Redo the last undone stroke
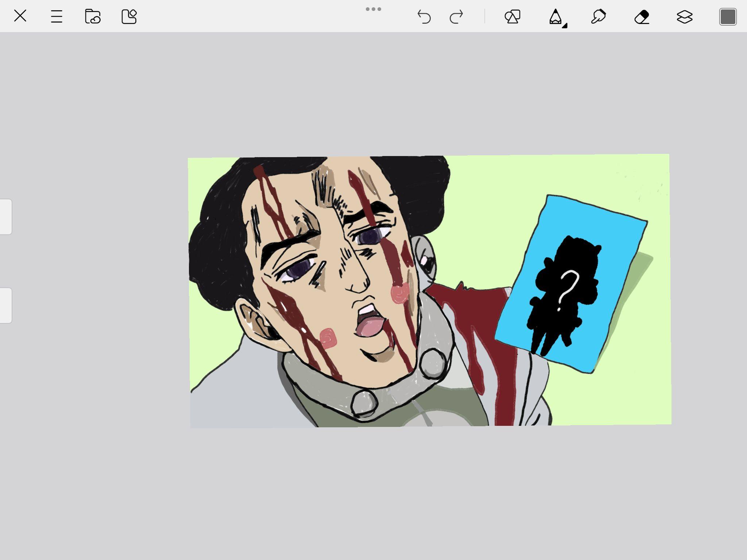 (x=456, y=17)
